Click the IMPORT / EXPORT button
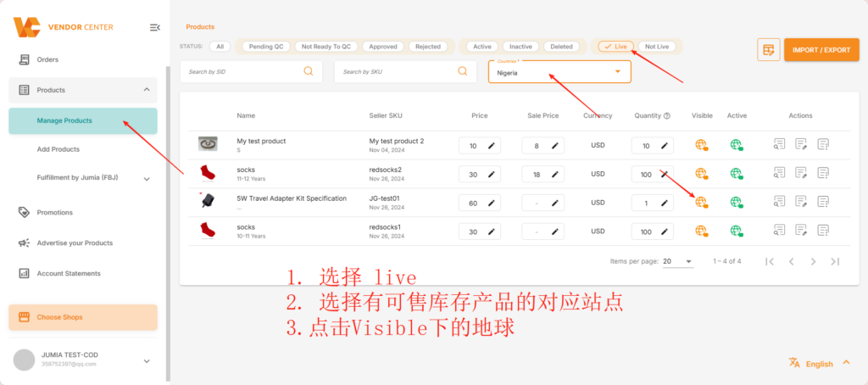 (821, 50)
